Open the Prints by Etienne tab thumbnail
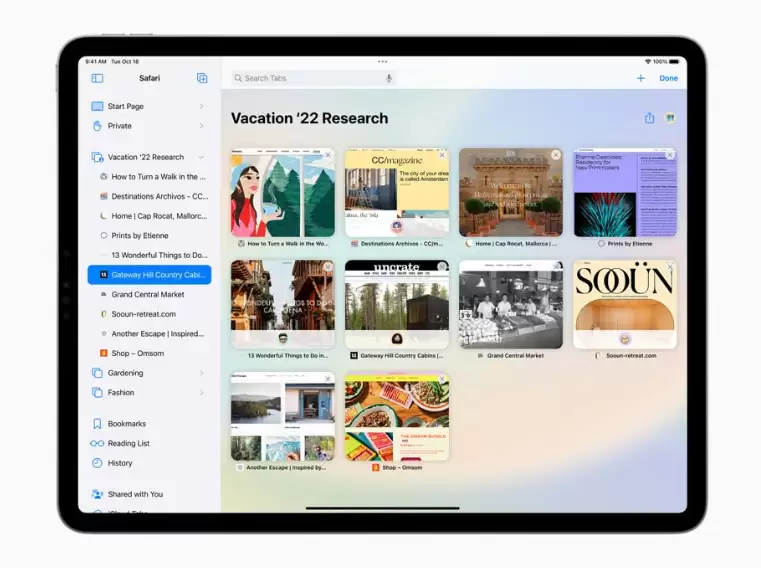 click(x=625, y=193)
